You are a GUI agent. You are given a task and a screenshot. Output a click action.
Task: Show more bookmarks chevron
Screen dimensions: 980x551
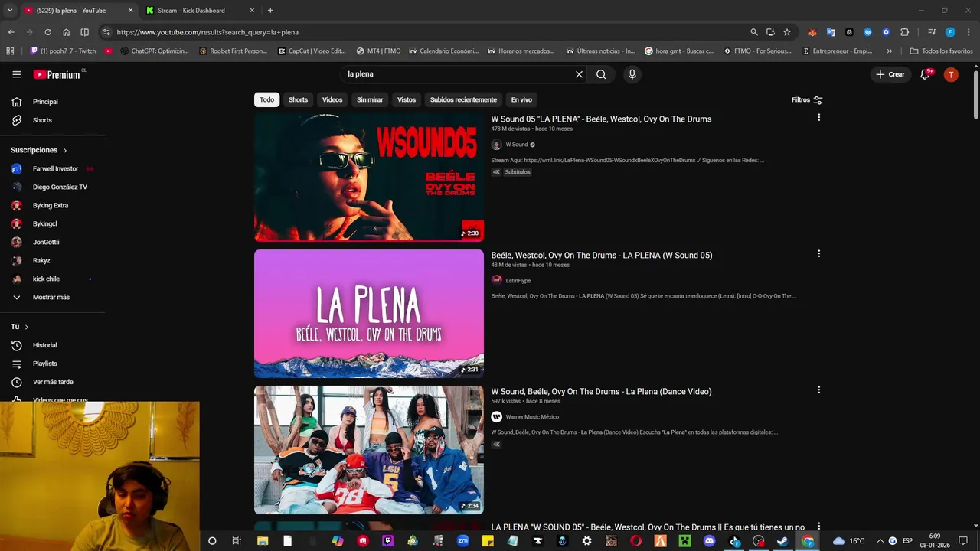tap(889, 51)
